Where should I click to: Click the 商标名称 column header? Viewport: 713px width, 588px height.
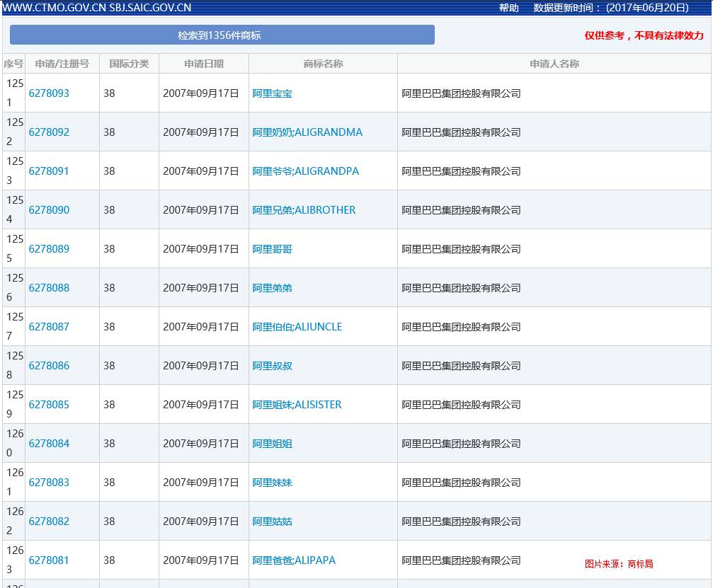coord(323,64)
